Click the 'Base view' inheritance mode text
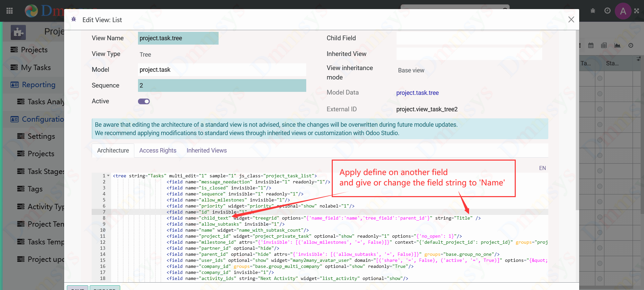 tap(411, 70)
